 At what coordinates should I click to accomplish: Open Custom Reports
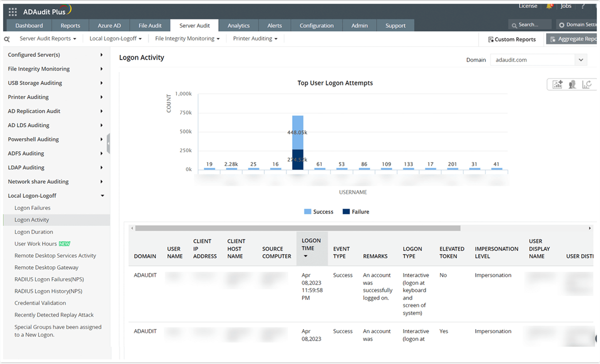tap(512, 39)
